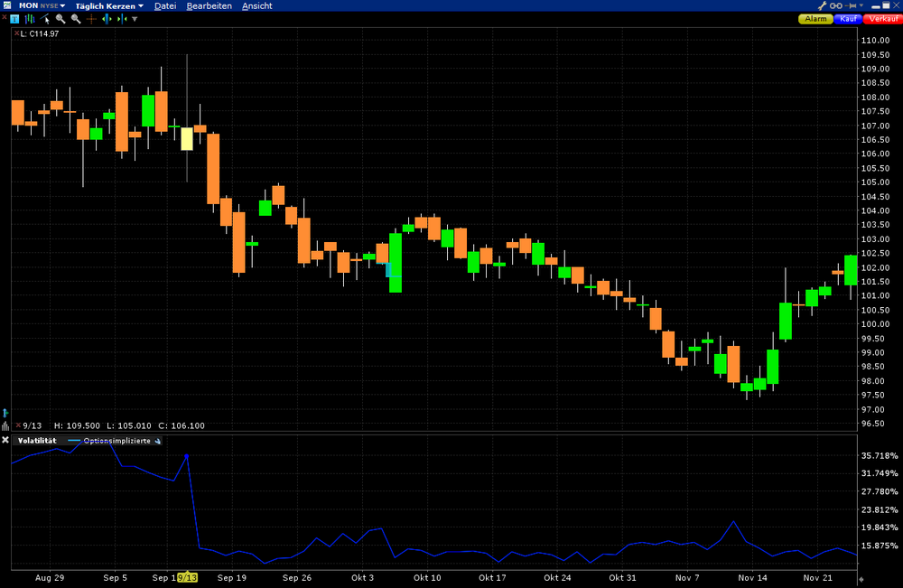903x588 pixels.
Task: Click the Nov 21 date label
Action: pos(818,578)
